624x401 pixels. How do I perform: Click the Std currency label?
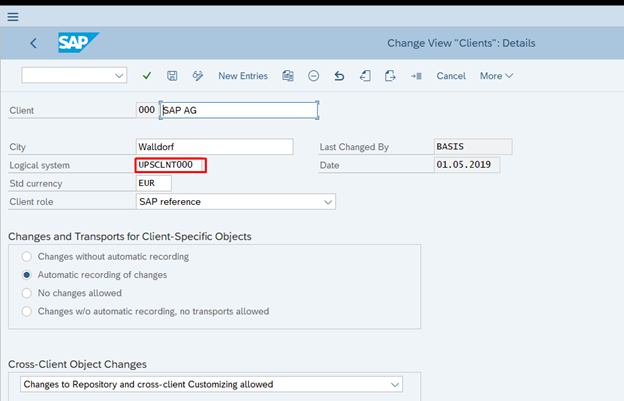click(36, 183)
